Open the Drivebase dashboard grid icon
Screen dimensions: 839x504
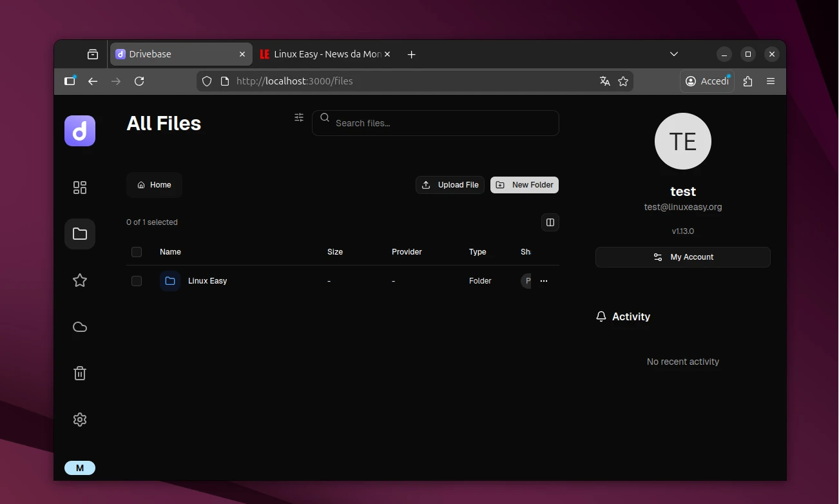click(x=80, y=188)
